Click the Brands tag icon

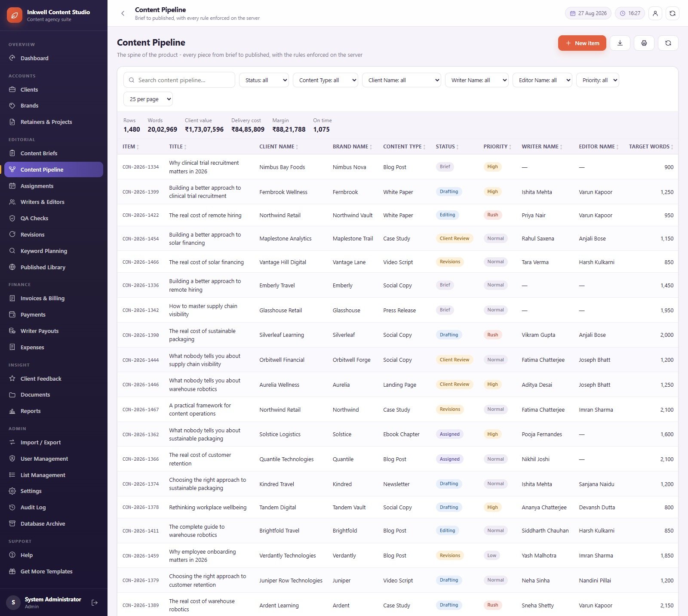point(12,105)
